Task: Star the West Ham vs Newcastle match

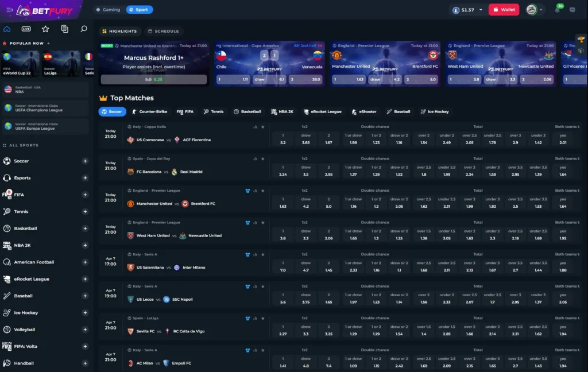Action: coord(263,222)
